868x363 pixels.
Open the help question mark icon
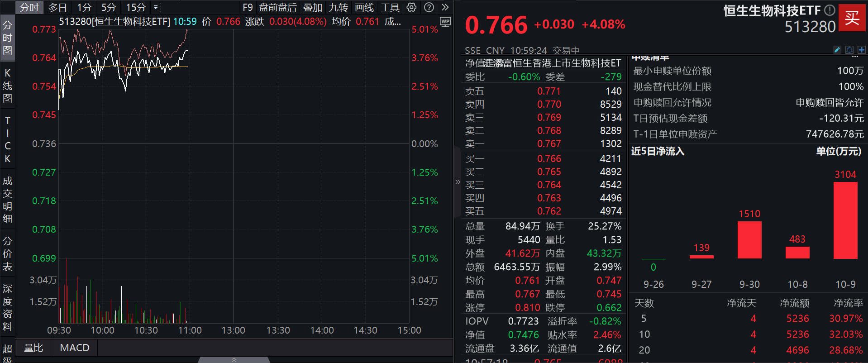(x=429, y=7)
